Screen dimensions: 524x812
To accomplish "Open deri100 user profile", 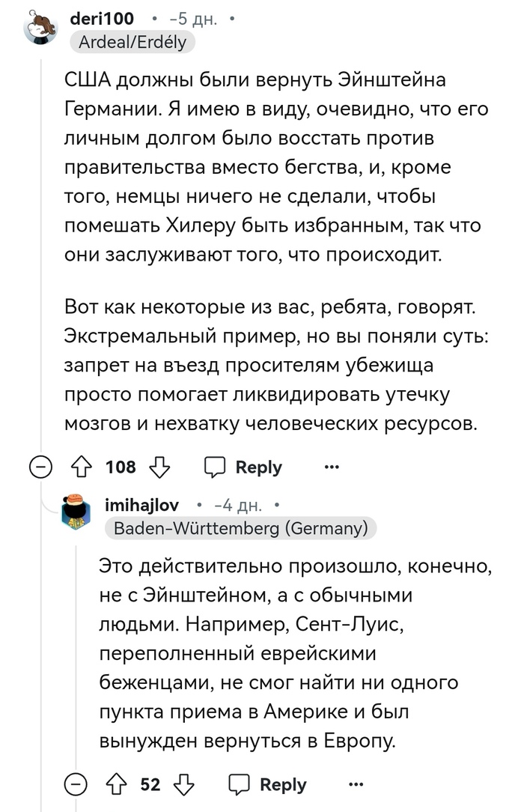I will pos(101,19).
